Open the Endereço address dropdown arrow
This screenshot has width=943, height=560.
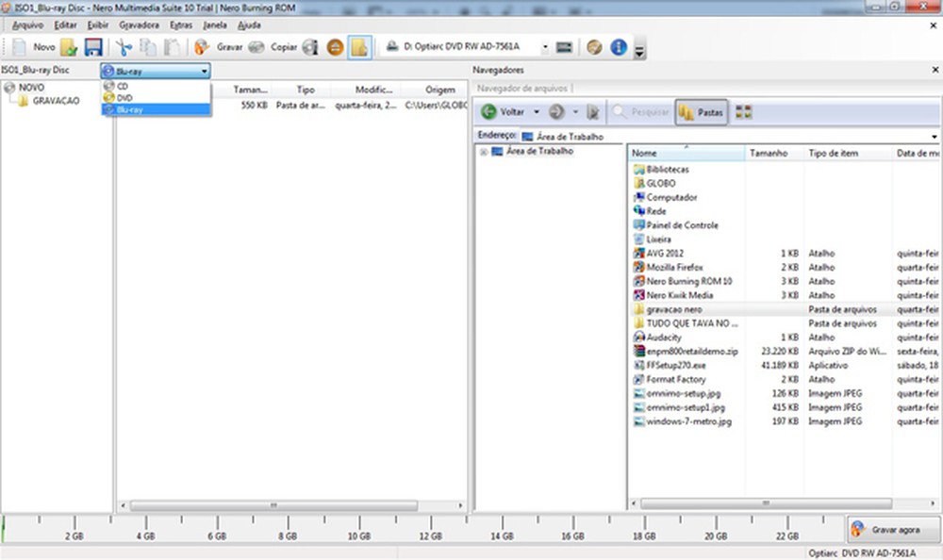(x=935, y=137)
